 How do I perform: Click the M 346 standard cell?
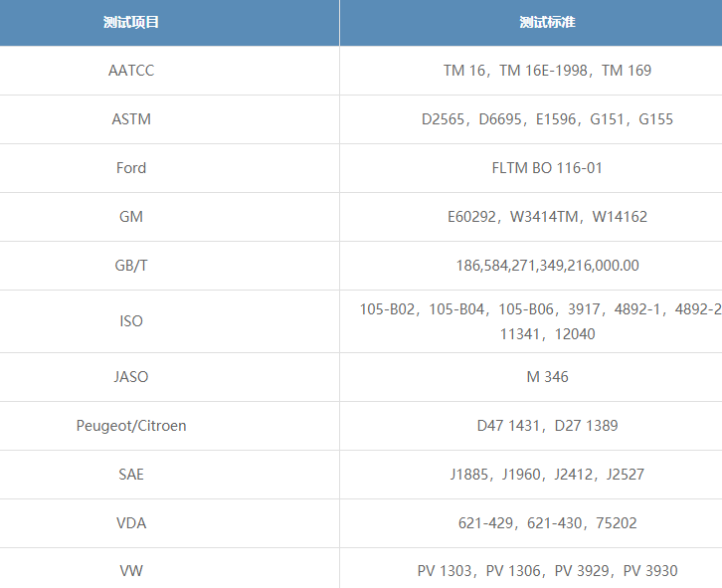click(x=547, y=377)
